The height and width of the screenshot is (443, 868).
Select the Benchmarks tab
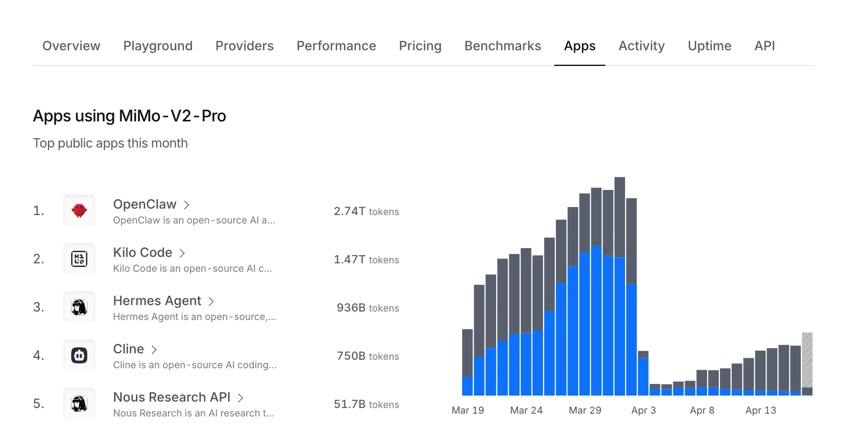coord(502,46)
